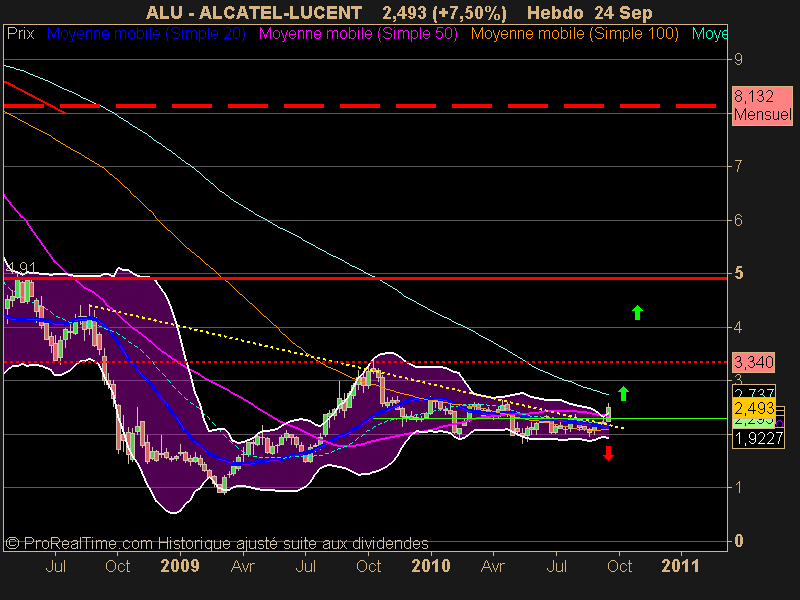Select Moyenne mobile (Simple 20) legend entry
This screenshot has width=800, height=600.
(x=146, y=34)
